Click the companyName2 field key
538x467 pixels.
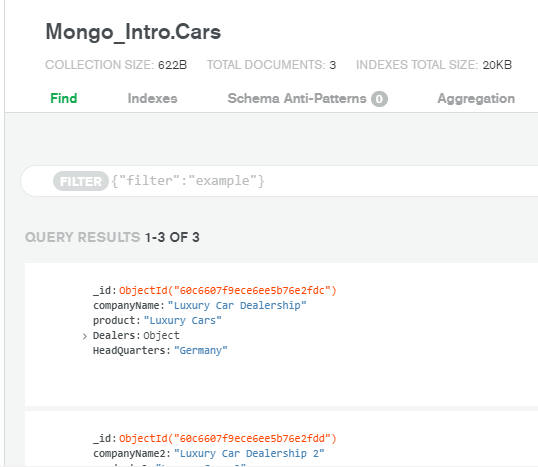click(x=129, y=454)
